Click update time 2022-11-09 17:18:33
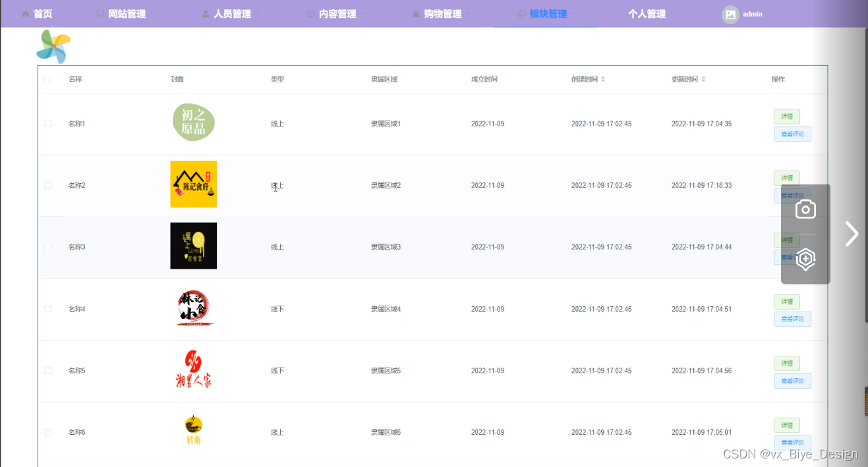Screen dimensions: 868x467 pos(701,186)
